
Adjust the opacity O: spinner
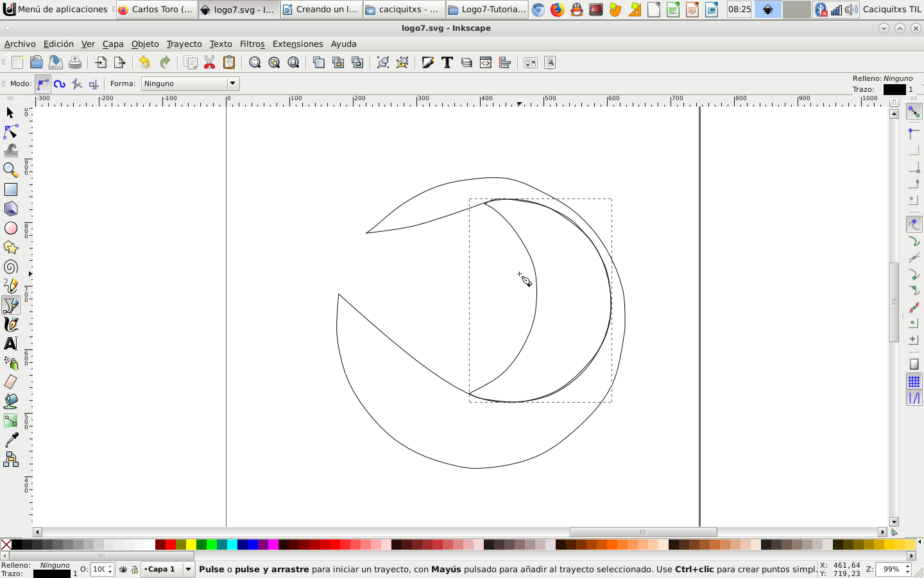[x=102, y=569]
